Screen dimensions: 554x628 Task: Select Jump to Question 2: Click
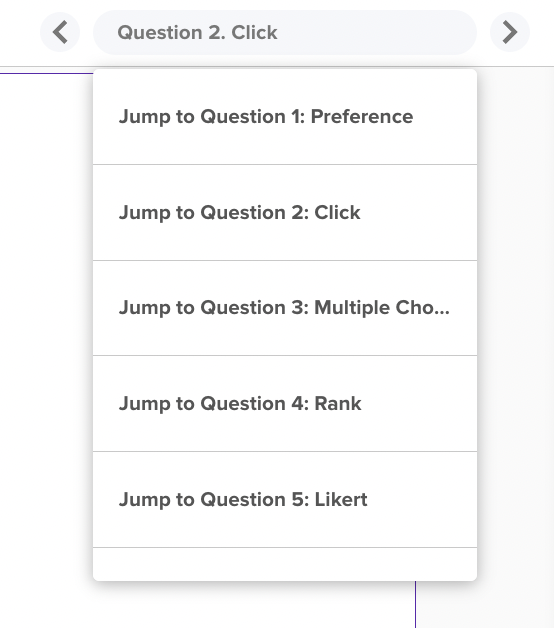[285, 212]
